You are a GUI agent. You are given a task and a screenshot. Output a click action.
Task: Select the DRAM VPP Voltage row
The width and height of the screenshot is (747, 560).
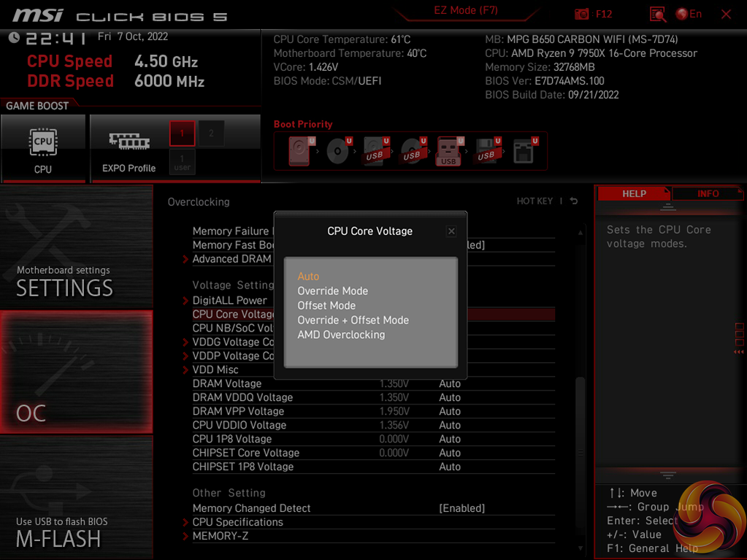(x=374, y=411)
